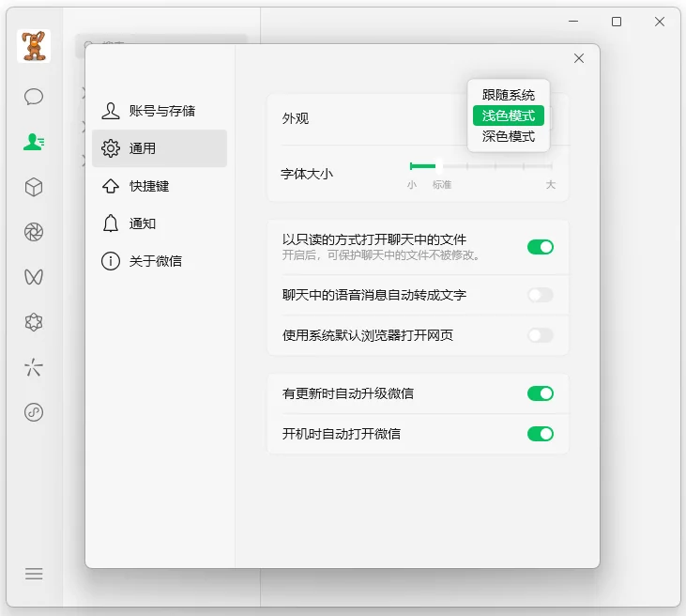This screenshot has height=616, width=686.
Task: Open the Search sparkle icon in sidebar
Action: tap(34, 367)
